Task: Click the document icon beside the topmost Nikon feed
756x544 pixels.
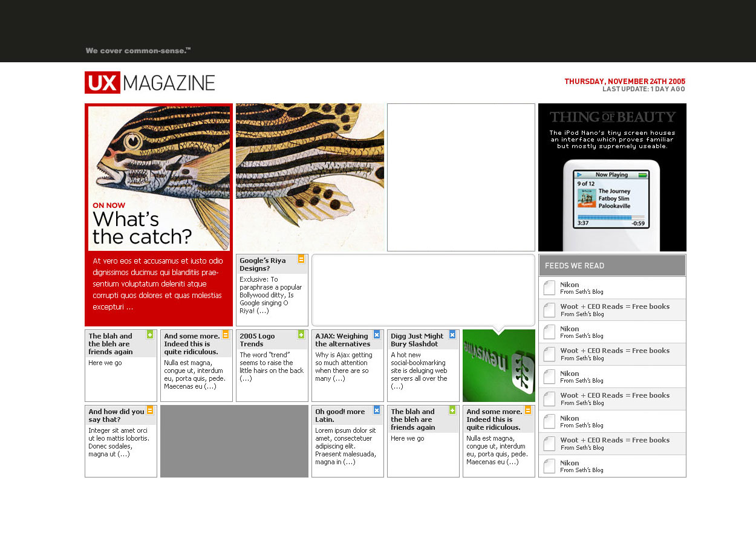Action: [x=549, y=288]
